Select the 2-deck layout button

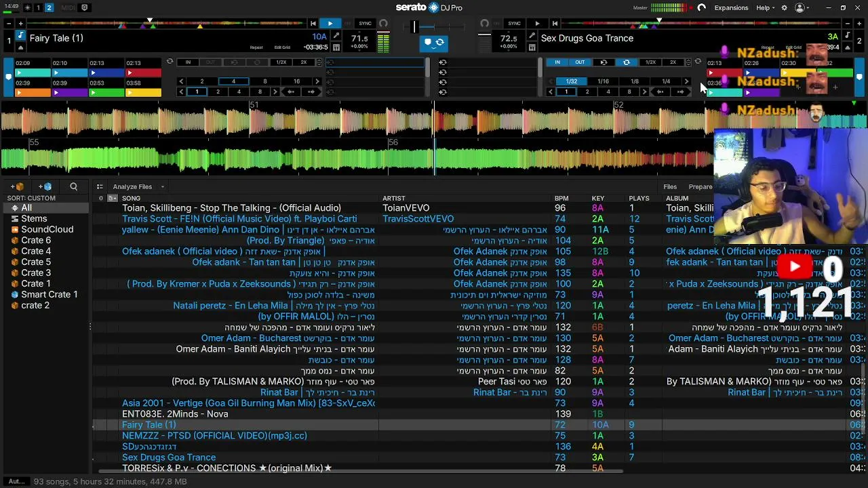pyautogui.click(x=49, y=7)
